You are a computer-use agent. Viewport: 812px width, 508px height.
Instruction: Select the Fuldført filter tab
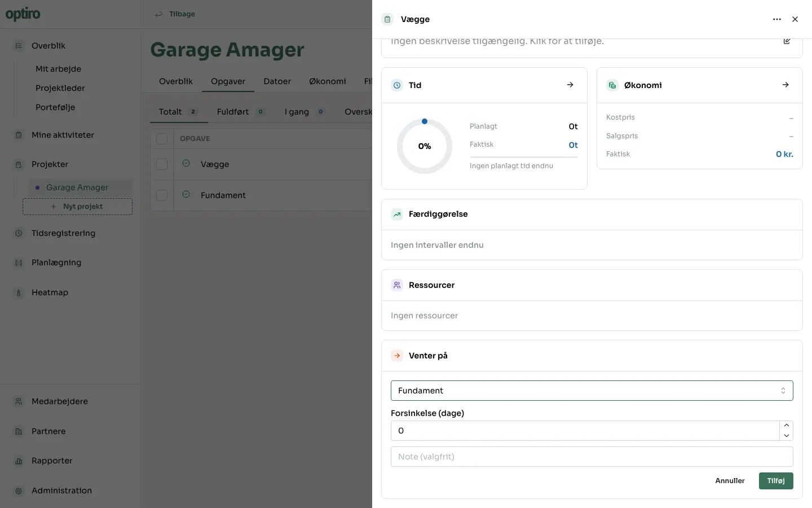[x=233, y=112]
